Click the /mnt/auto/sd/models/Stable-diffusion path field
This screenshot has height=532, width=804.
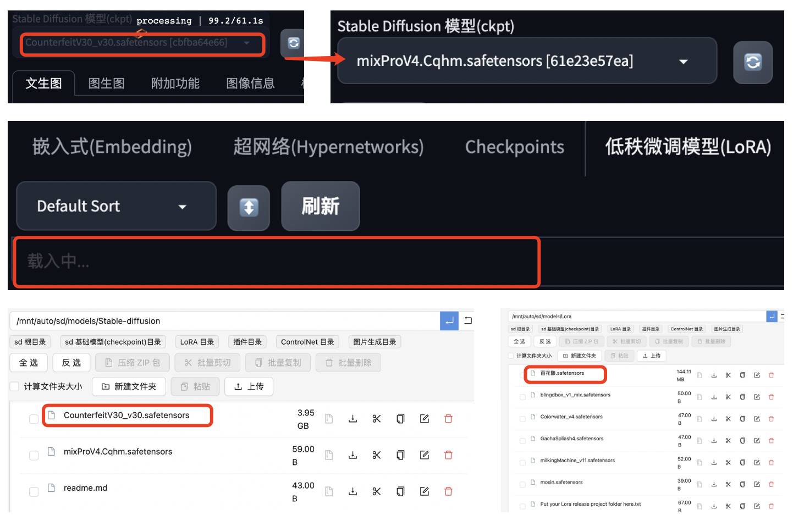[224, 321]
